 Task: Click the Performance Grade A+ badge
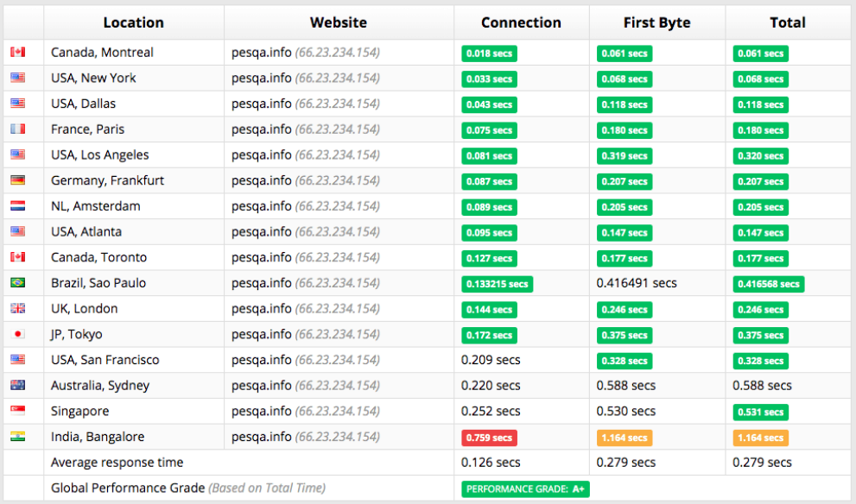525,489
